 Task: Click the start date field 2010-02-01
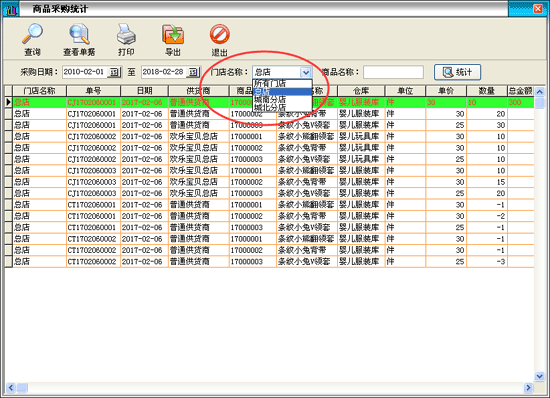click(85, 72)
